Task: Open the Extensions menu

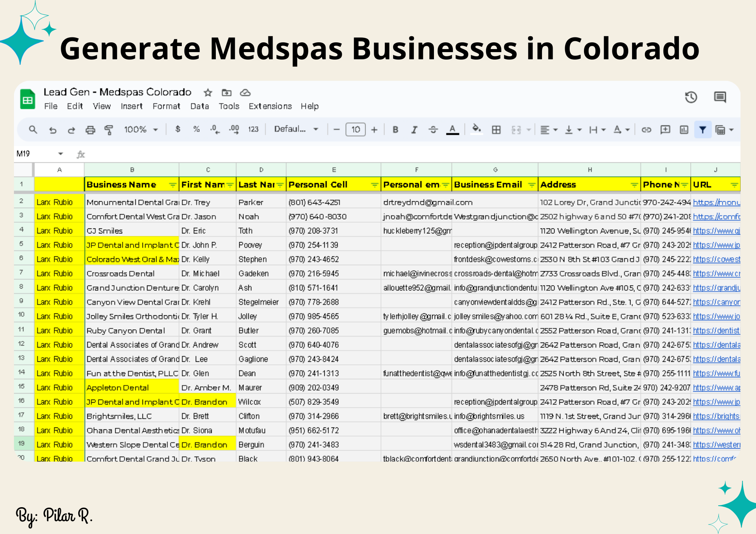Action: [270, 106]
